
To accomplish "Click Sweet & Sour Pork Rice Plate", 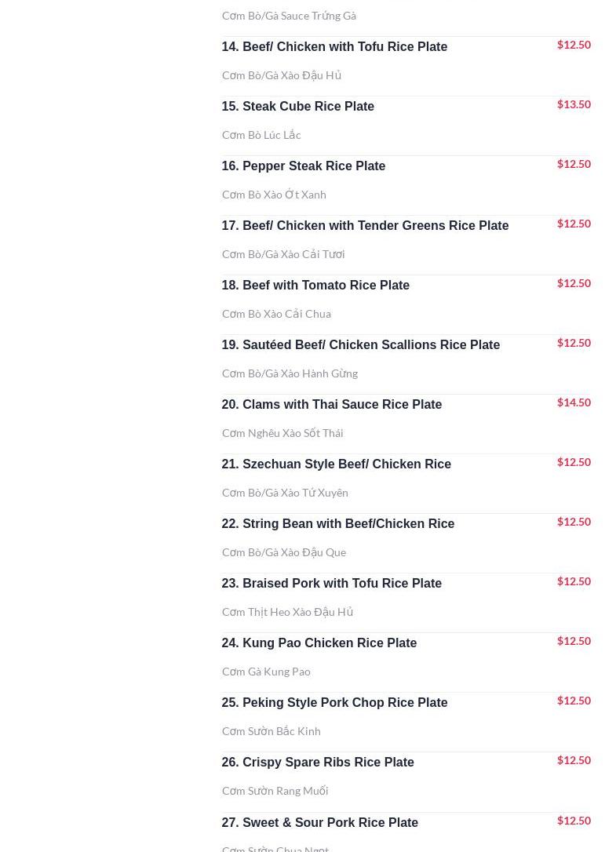I will tap(319, 823).
